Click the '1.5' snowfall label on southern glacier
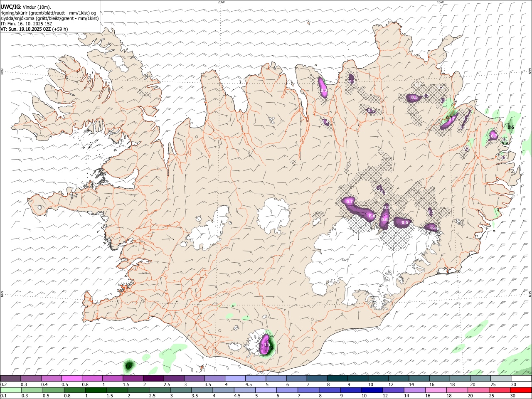This screenshot has width=532, height=399. point(267,345)
